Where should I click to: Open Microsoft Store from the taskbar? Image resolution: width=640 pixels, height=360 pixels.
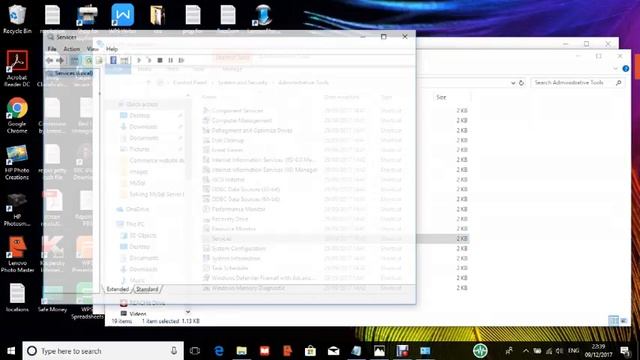point(310,351)
